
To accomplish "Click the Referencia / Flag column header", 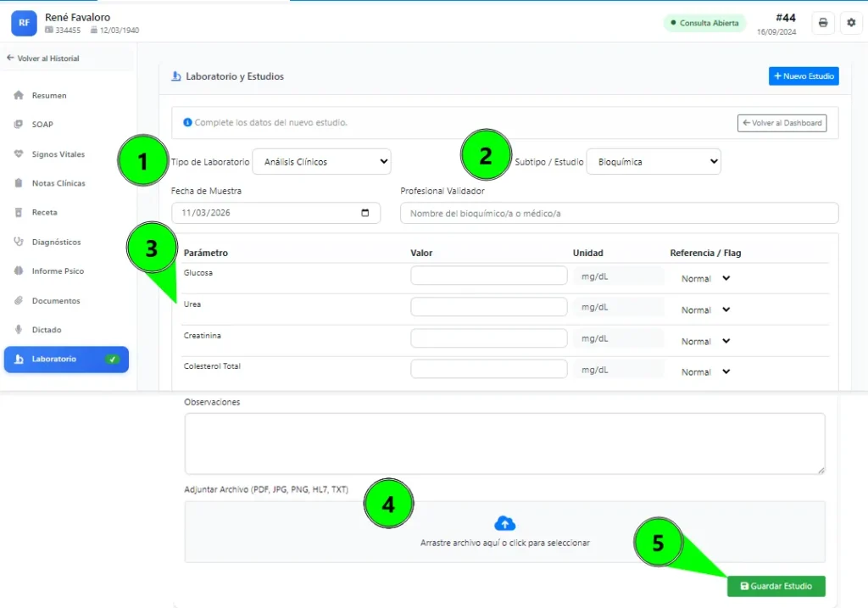I will coord(705,253).
